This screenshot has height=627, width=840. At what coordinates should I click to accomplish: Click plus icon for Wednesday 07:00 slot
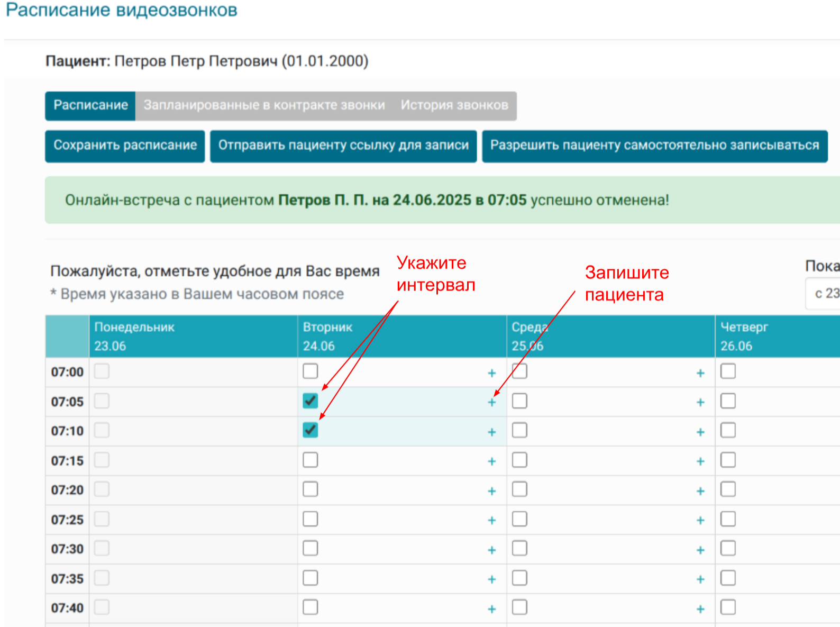coord(700,374)
